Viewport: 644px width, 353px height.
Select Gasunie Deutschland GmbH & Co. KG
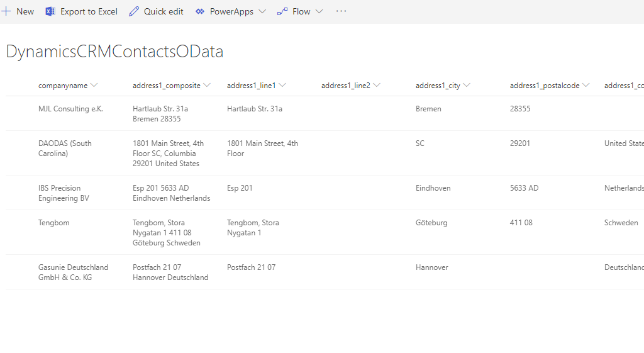tap(73, 272)
